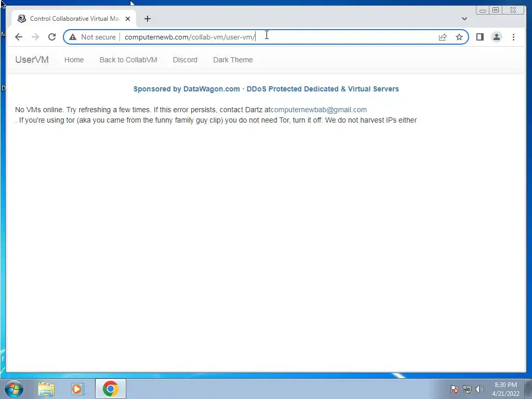Expand the tab search dropdown arrow

[x=464, y=19]
